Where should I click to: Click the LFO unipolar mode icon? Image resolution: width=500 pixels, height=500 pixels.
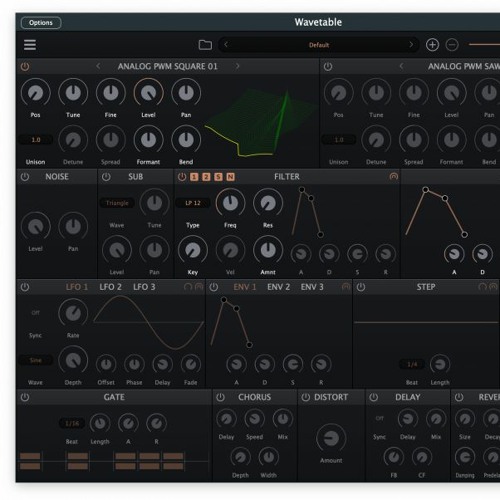(188, 287)
